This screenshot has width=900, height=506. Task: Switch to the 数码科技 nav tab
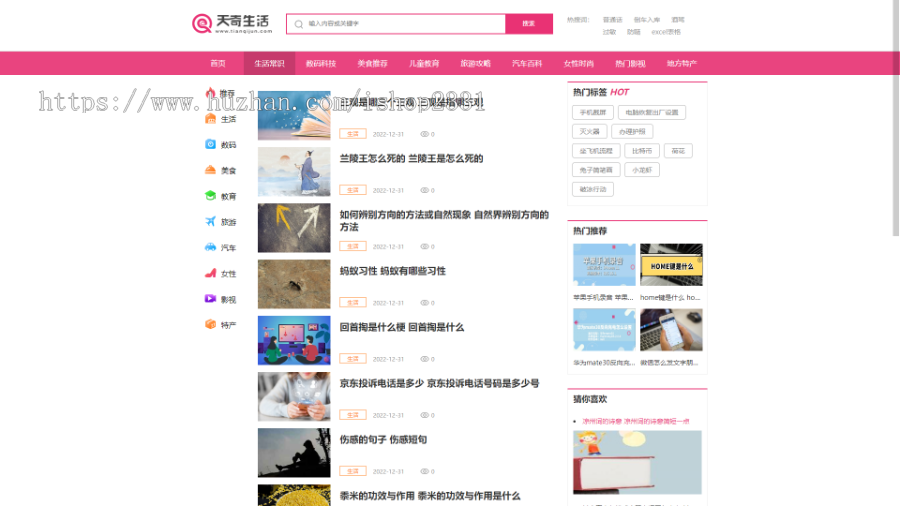321,64
